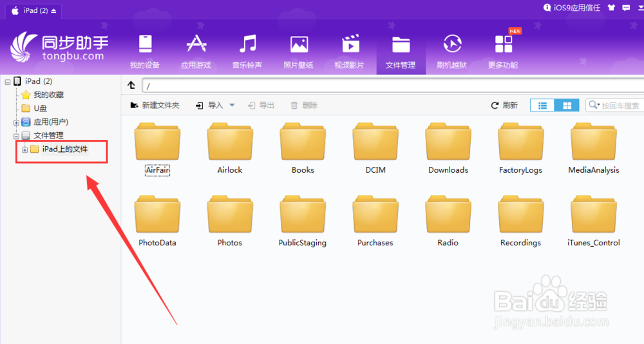Open the feedback chat bubble icon
644x344 pixels.
627,7
